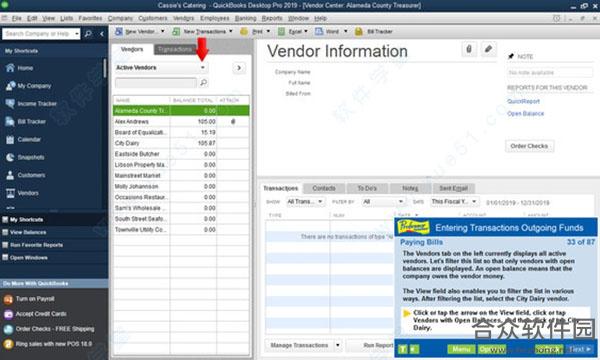Open the Manage Transactions dropdown
Viewport: 600px width, 360px height.
pos(338,345)
